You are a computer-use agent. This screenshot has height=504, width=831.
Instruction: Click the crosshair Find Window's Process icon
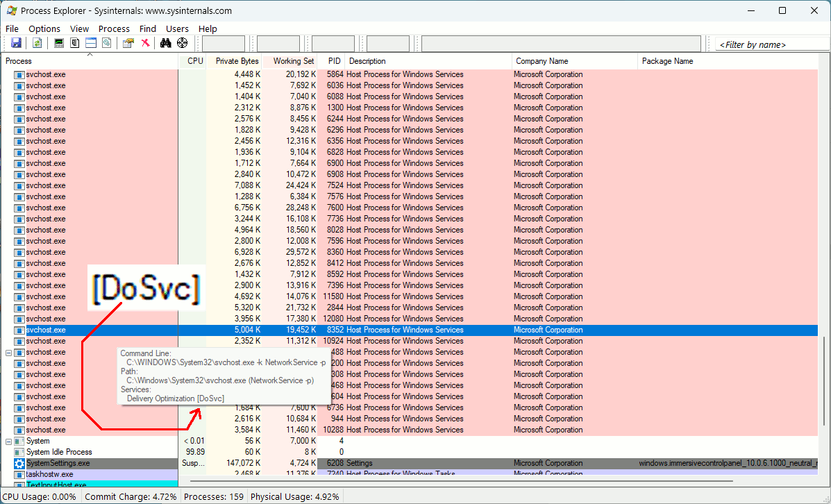point(183,43)
